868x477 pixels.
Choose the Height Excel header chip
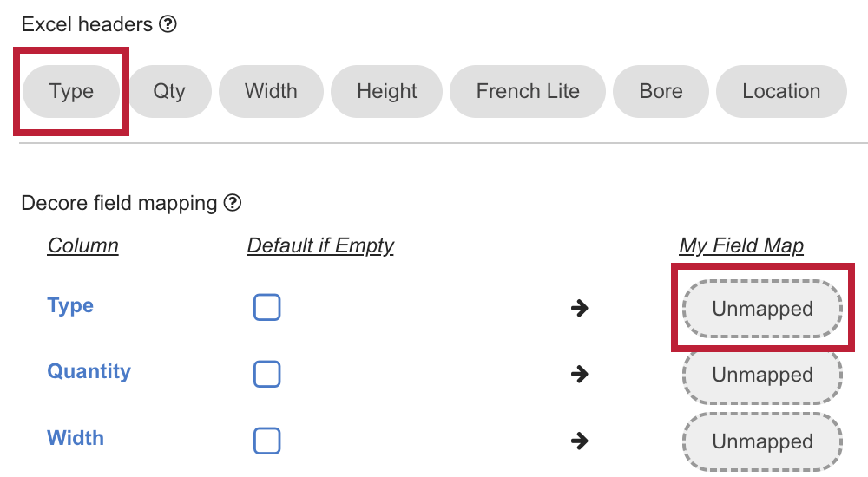click(386, 91)
